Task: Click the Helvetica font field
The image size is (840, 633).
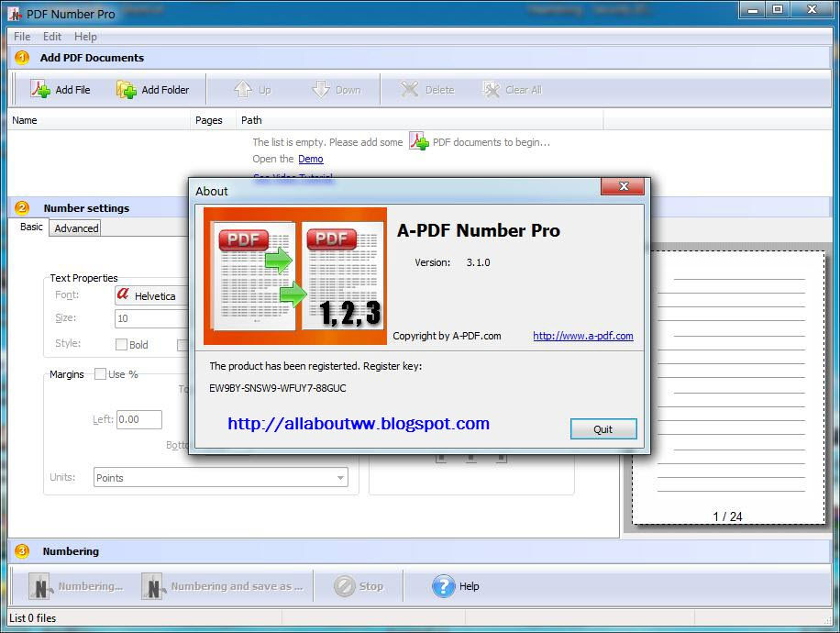Action: click(152, 295)
